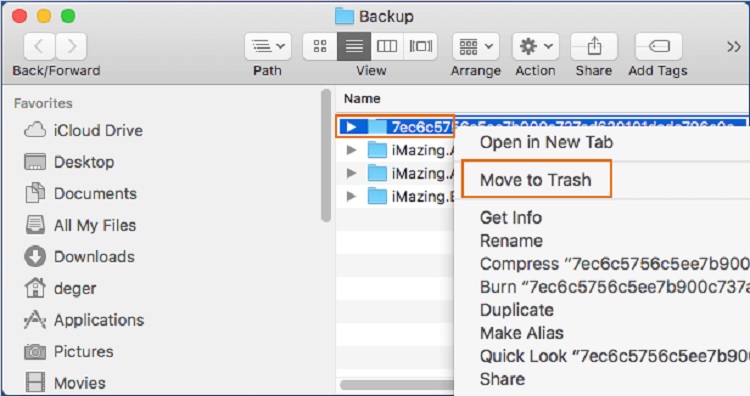Choose Rename from the context menu

point(511,241)
